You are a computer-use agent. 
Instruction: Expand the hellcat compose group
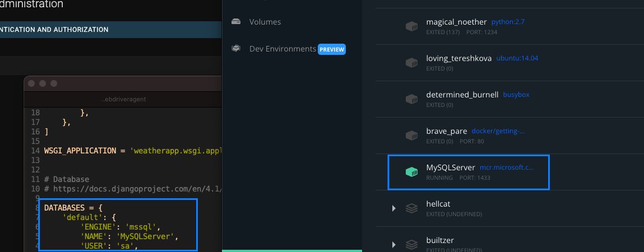[393, 208]
